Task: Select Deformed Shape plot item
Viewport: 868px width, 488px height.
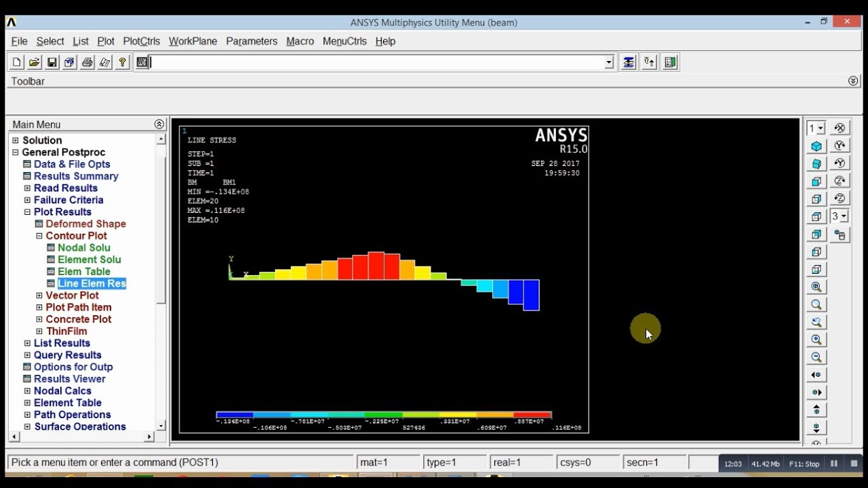Action: (x=86, y=224)
